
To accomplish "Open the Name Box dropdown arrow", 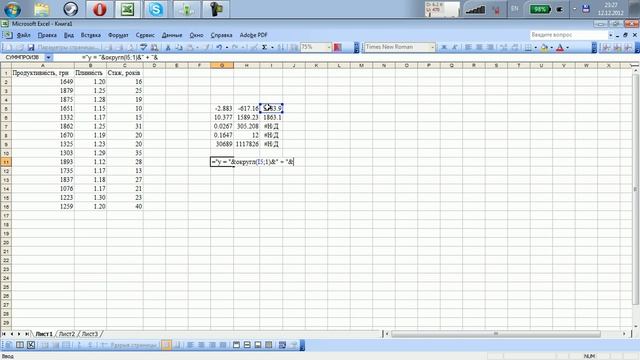I will pyautogui.click(x=48, y=58).
